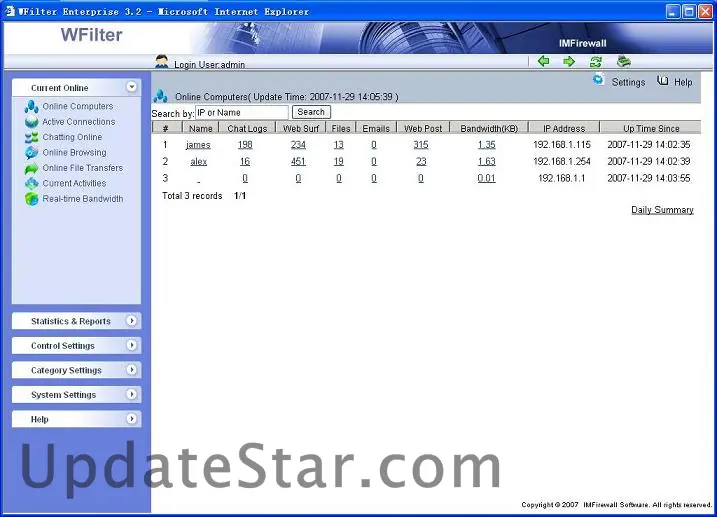Click the Chat Logs column header
Screen dimensions: 717x517
pos(247,128)
